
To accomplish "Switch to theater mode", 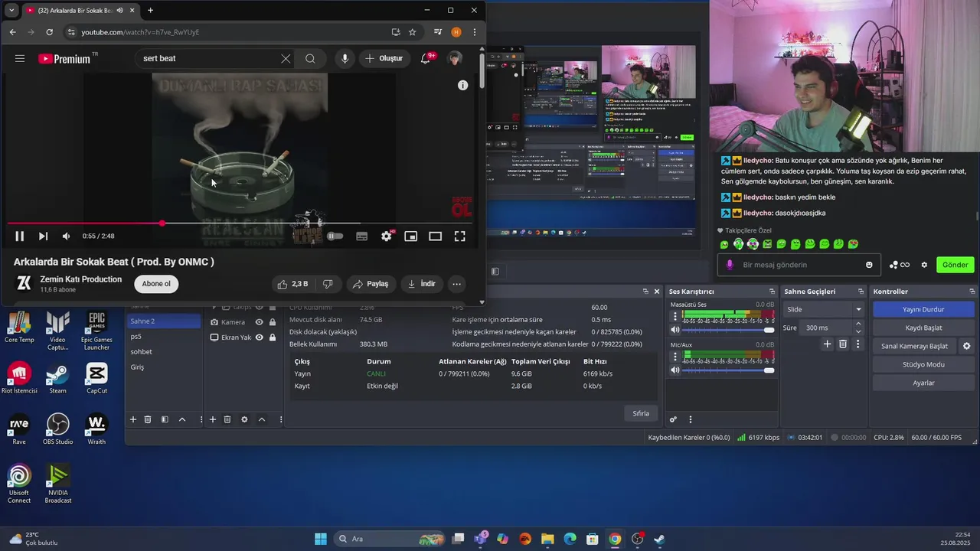I will pos(436,236).
